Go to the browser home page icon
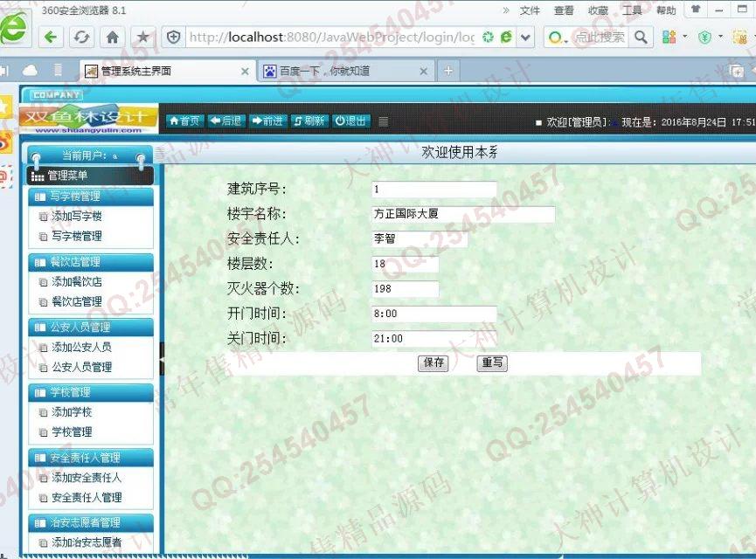The image size is (756, 559). point(112,37)
